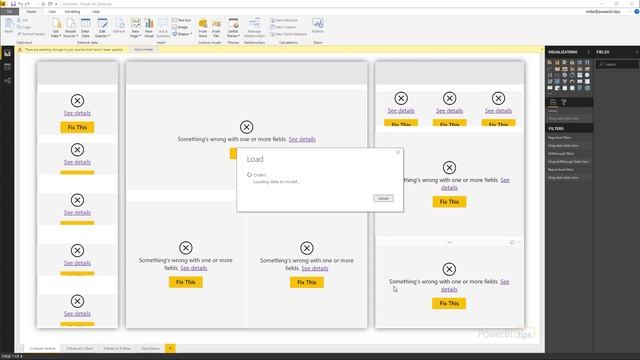This screenshot has height=360, width=640.
Task: Click the Save icon in the title bar
Action: [13, 4]
